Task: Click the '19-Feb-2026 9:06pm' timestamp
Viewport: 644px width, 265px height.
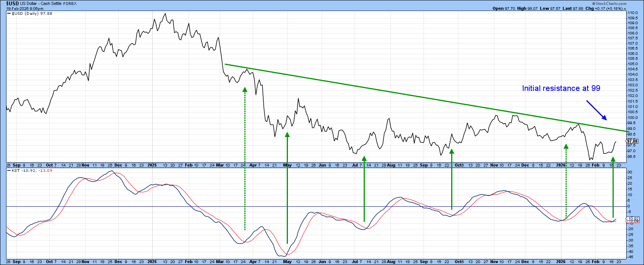Action: pos(25,8)
